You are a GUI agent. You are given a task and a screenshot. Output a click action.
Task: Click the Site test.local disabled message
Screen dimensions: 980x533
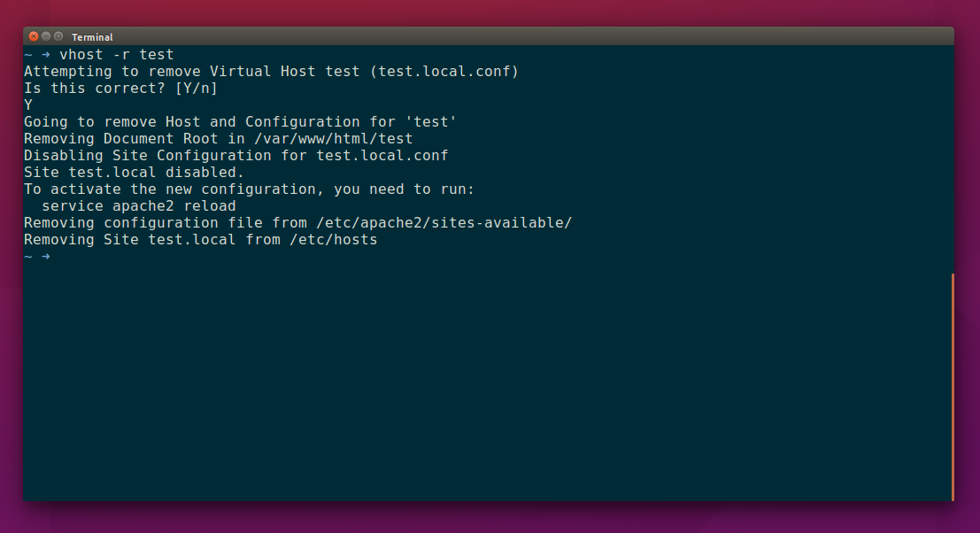point(133,172)
